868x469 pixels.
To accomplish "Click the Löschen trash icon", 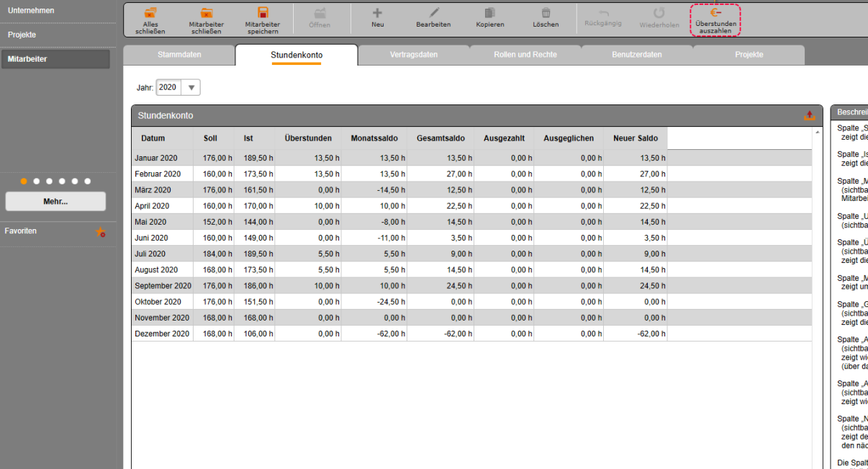I will (546, 13).
